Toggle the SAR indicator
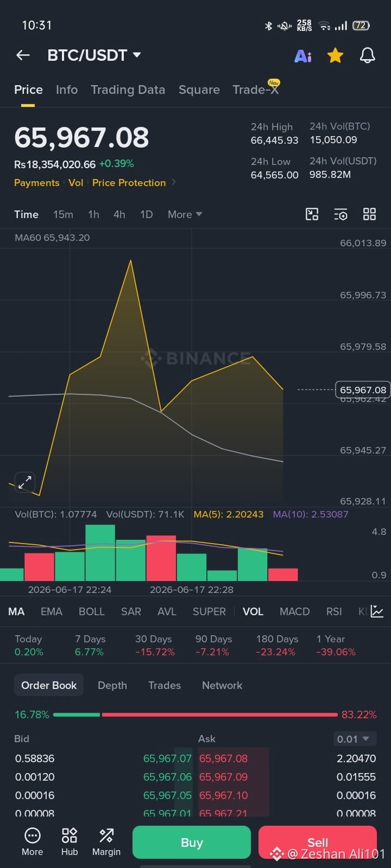391x868 pixels. click(x=131, y=611)
